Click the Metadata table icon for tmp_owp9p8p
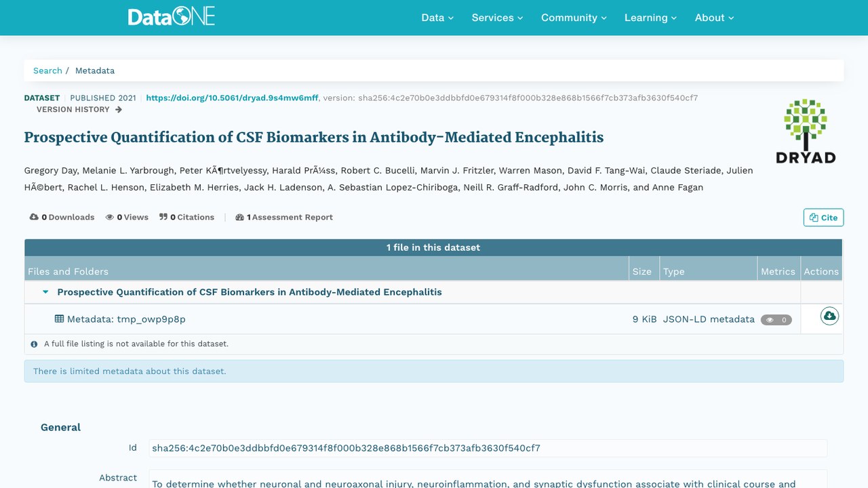This screenshot has height=488, width=868. point(60,319)
